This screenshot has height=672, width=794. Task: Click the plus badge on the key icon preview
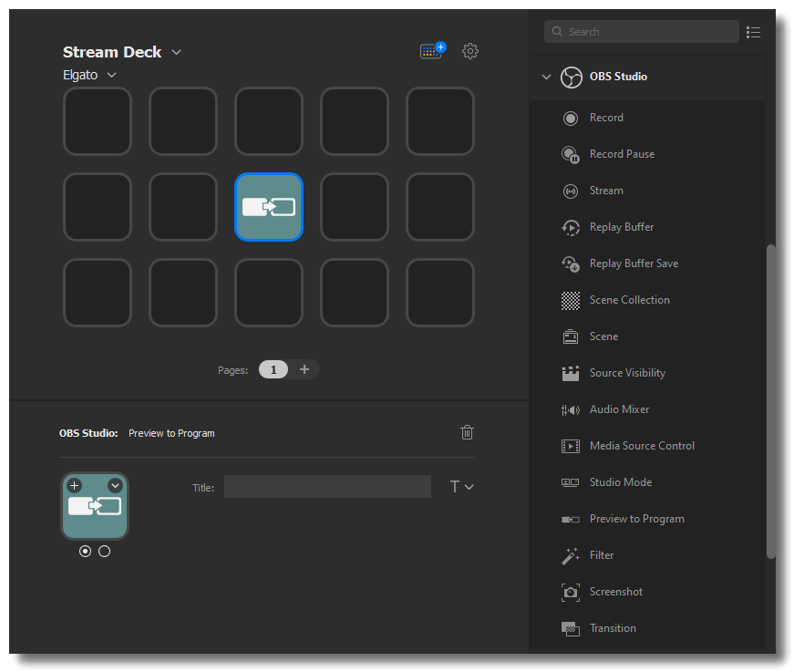click(75, 486)
